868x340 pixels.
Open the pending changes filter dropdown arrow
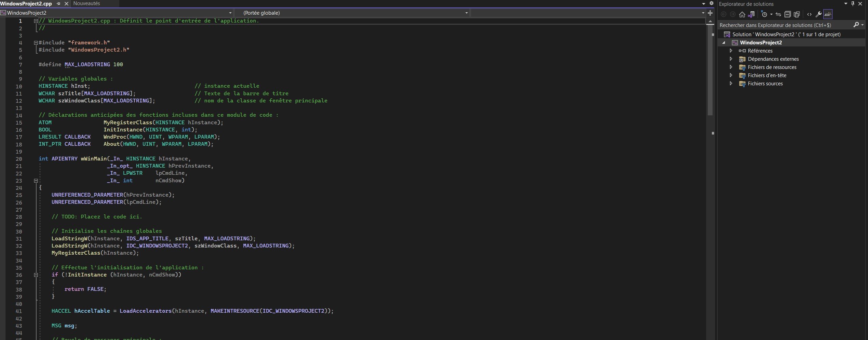pos(771,14)
